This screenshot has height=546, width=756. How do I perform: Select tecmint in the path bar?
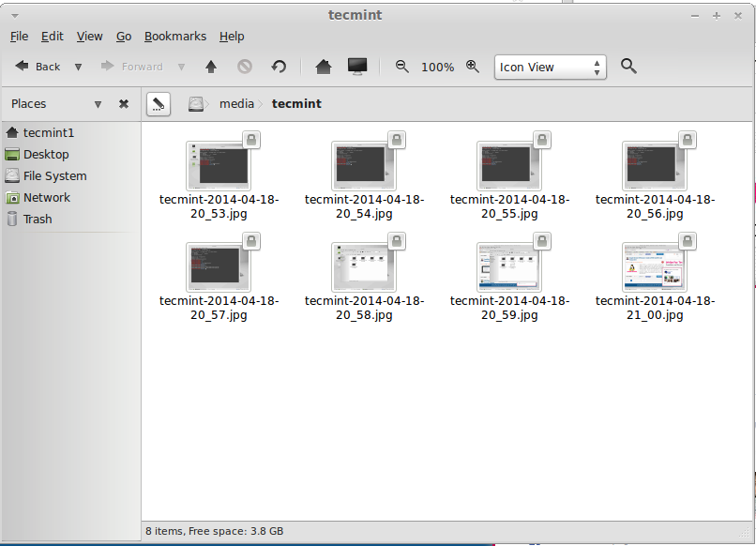296,104
